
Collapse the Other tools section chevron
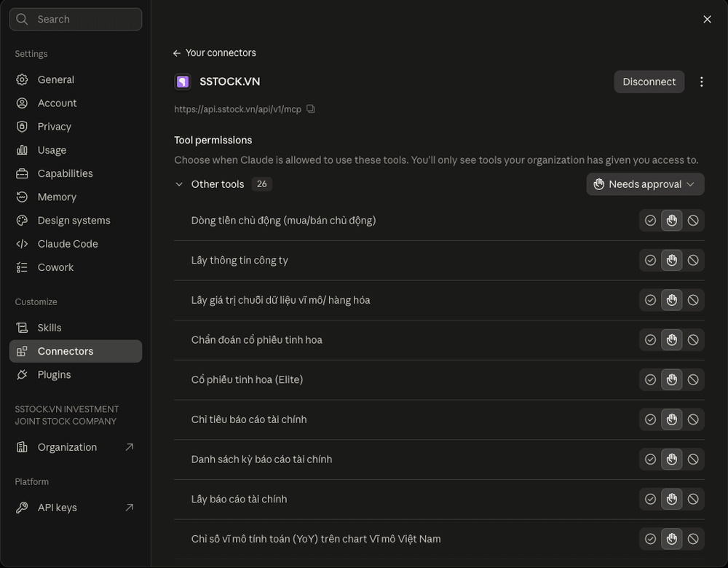179,184
